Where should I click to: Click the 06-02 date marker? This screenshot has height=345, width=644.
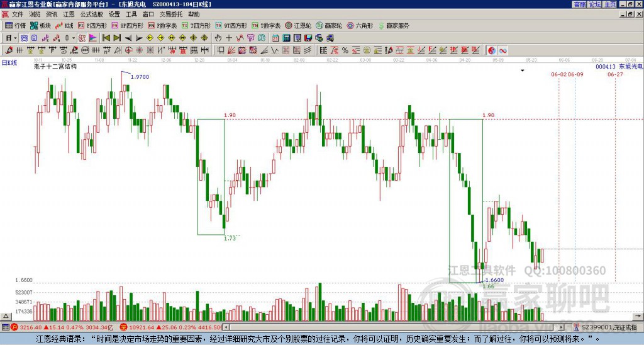pyautogui.click(x=558, y=74)
